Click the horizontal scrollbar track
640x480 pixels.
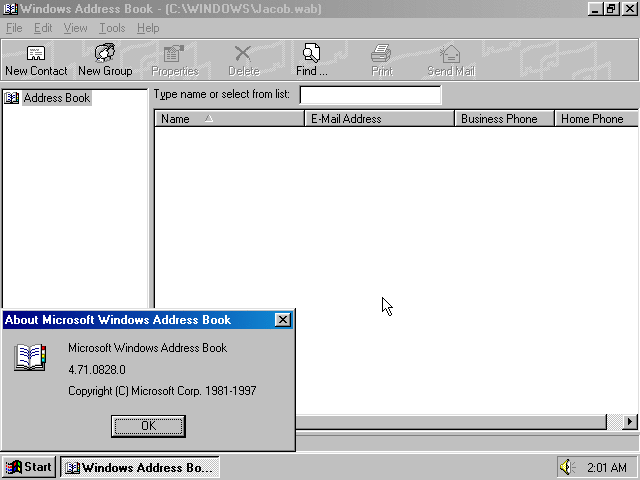(614, 422)
